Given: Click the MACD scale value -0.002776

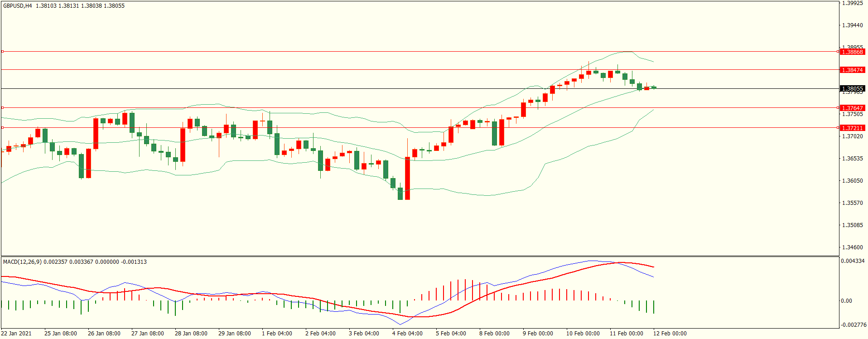Looking at the screenshot, I should [x=854, y=325].
